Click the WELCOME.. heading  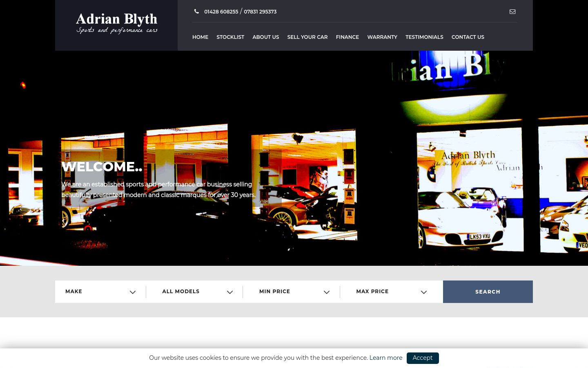(x=102, y=167)
